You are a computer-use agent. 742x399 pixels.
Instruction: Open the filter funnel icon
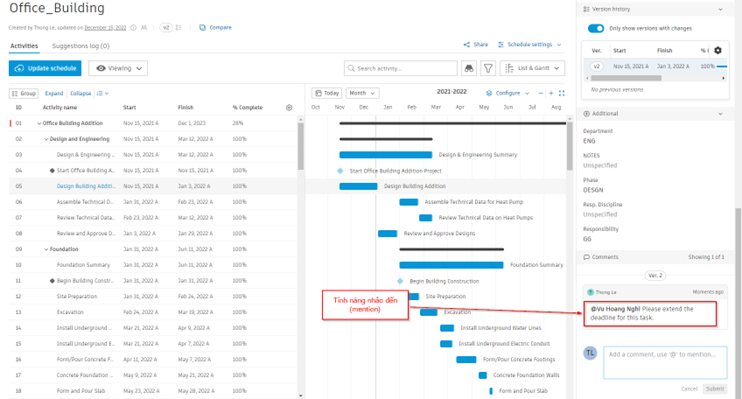click(x=488, y=68)
